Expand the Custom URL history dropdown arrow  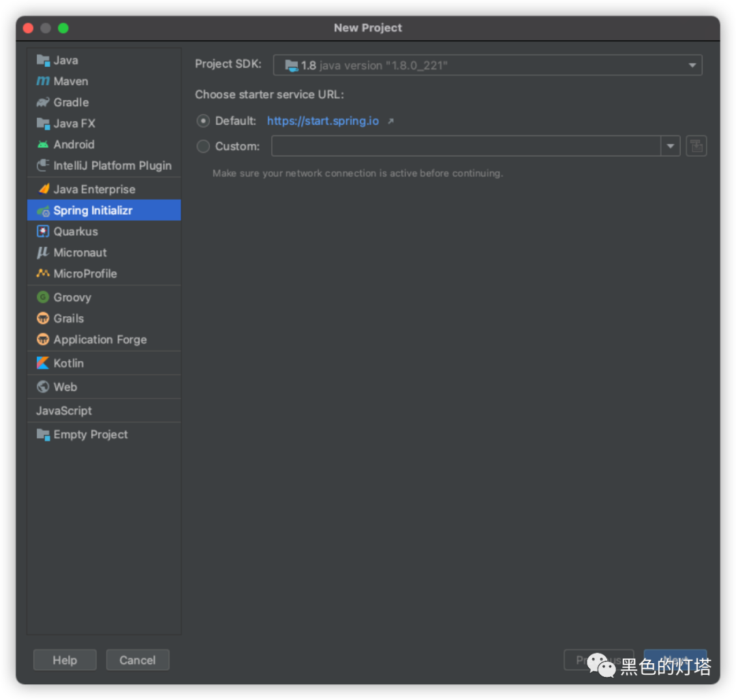tap(671, 146)
